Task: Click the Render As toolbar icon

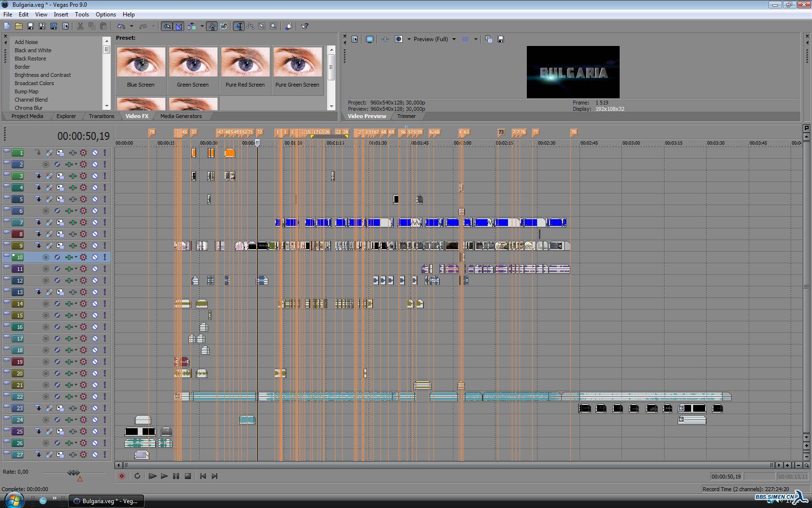Action: (54, 26)
